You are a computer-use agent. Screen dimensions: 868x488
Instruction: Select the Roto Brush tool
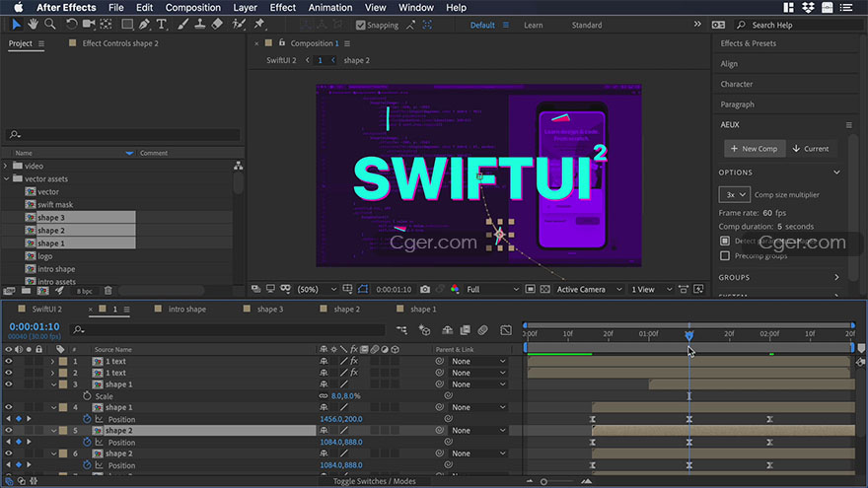point(239,25)
